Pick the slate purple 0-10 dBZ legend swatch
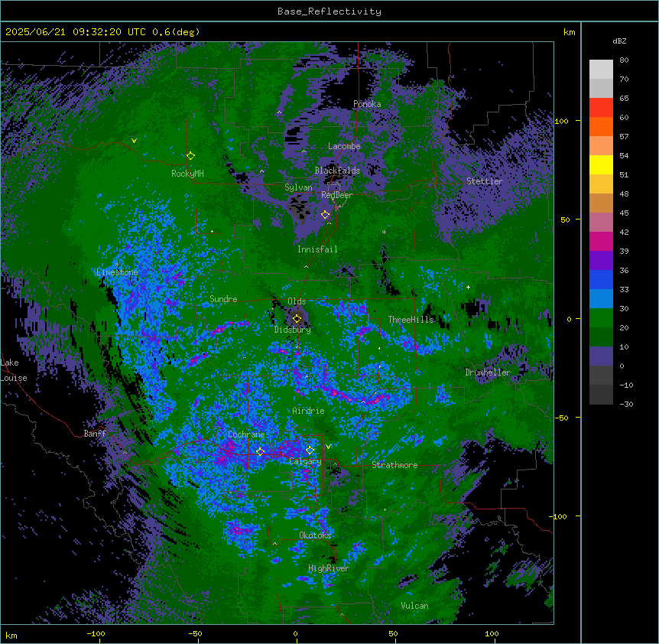 (x=601, y=356)
